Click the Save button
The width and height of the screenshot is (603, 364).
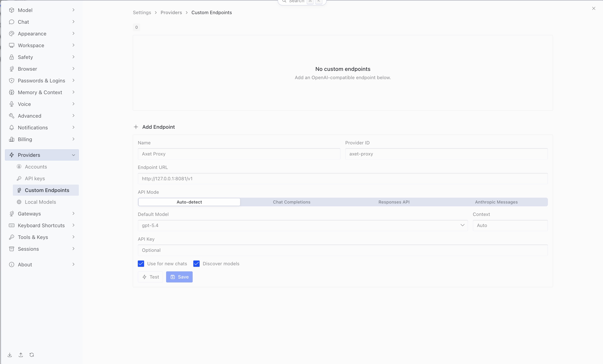(x=179, y=277)
